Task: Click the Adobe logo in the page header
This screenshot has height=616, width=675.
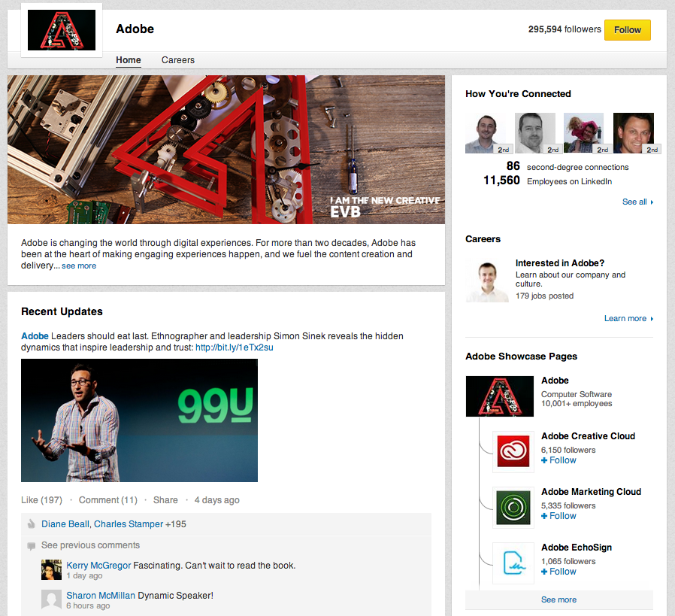Action: coord(62,30)
